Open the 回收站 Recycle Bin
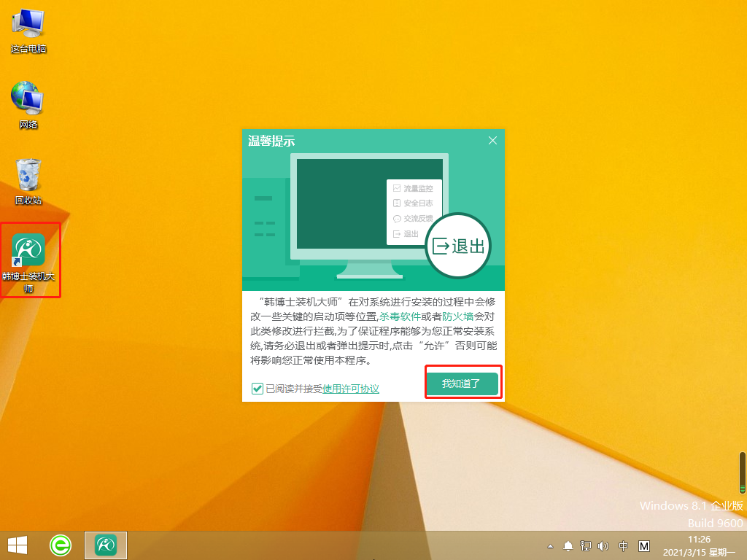The image size is (747, 560). point(28,171)
